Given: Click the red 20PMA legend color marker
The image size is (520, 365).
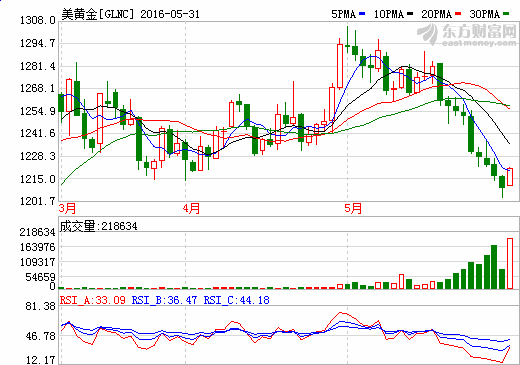Looking at the screenshot, I should pyautogui.click(x=458, y=14).
